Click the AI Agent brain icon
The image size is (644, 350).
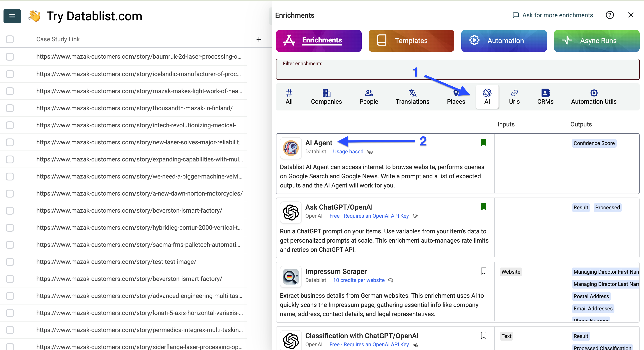(291, 148)
